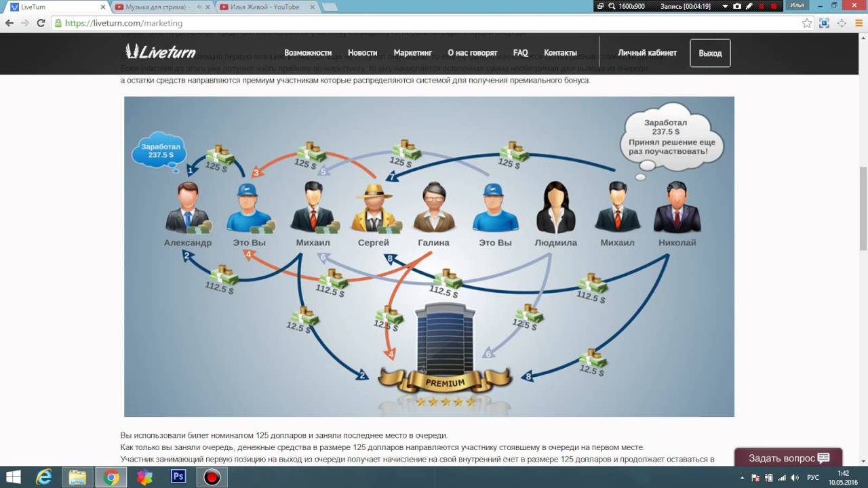This screenshot has width=868, height=488.
Task: Show hidden system tray icons
Action: [743, 478]
